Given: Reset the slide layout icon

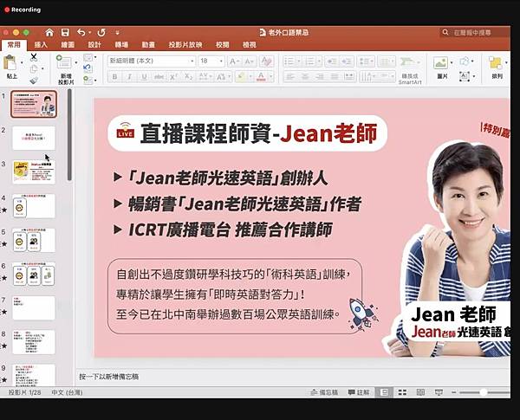Looking at the screenshot, I should pos(88,68).
